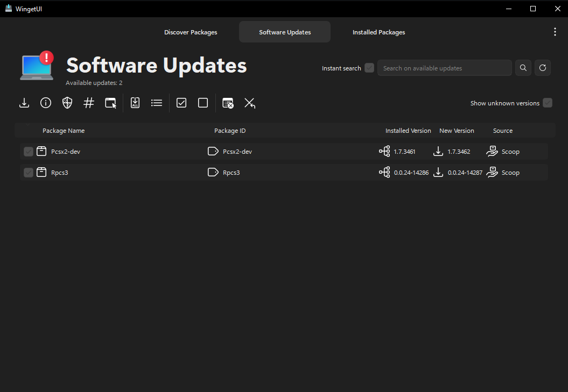
Task: Click the Available updates: 2 label
Action: pyautogui.click(x=94, y=83)
